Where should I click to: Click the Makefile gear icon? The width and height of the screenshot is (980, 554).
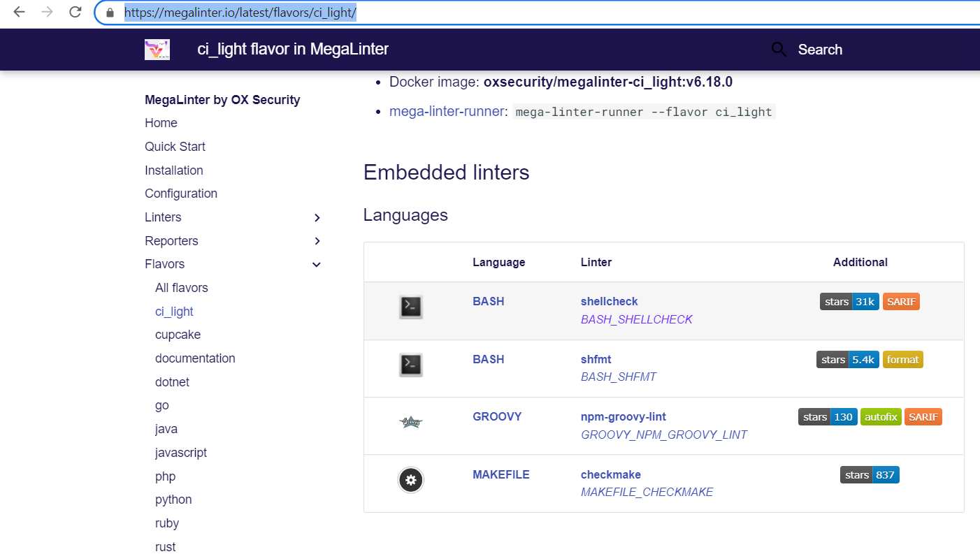tap(411, 480)
